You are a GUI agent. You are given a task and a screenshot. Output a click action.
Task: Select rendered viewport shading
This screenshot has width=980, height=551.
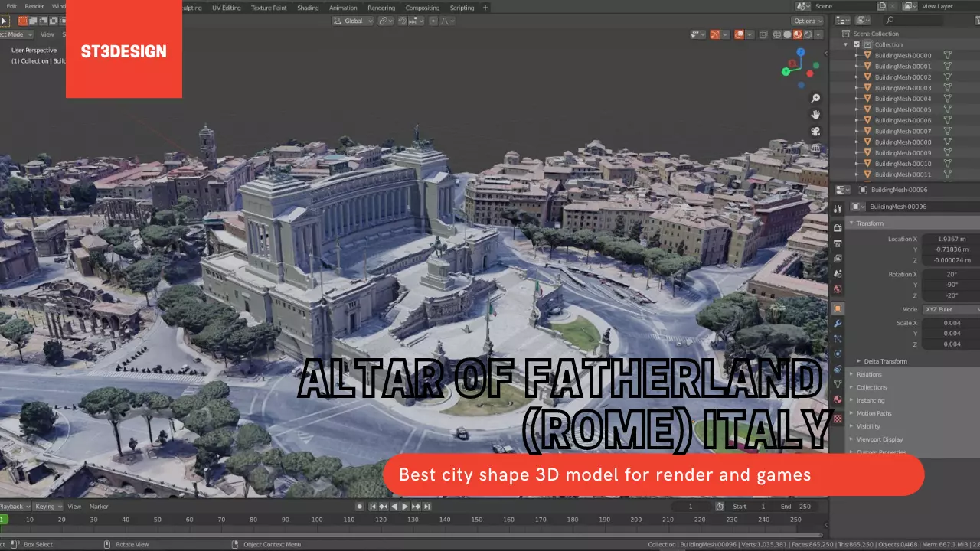[x=807, y=34]
